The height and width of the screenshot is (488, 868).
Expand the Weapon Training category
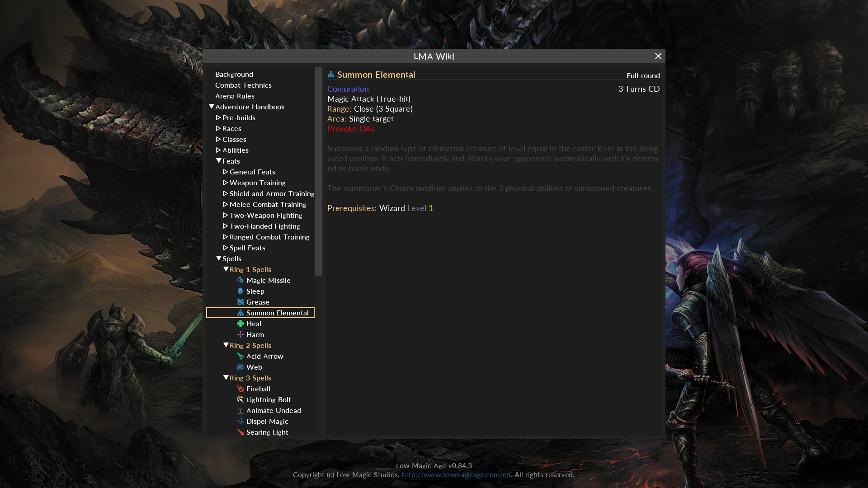click(x=226, y=183)
